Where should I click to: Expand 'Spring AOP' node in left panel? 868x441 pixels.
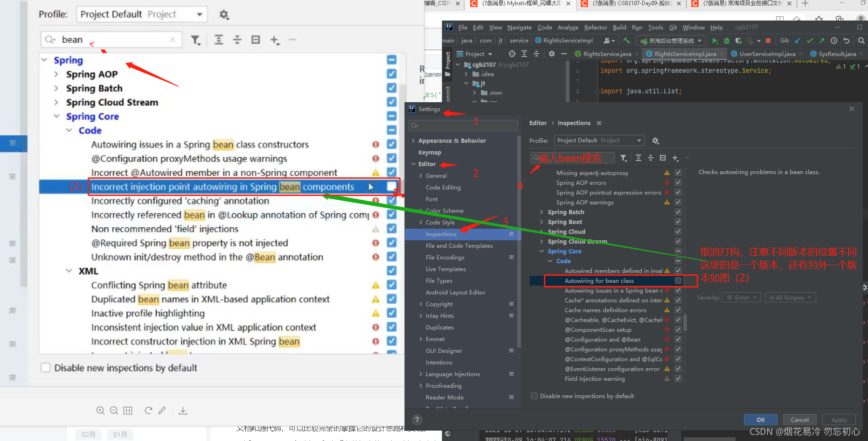56,74
